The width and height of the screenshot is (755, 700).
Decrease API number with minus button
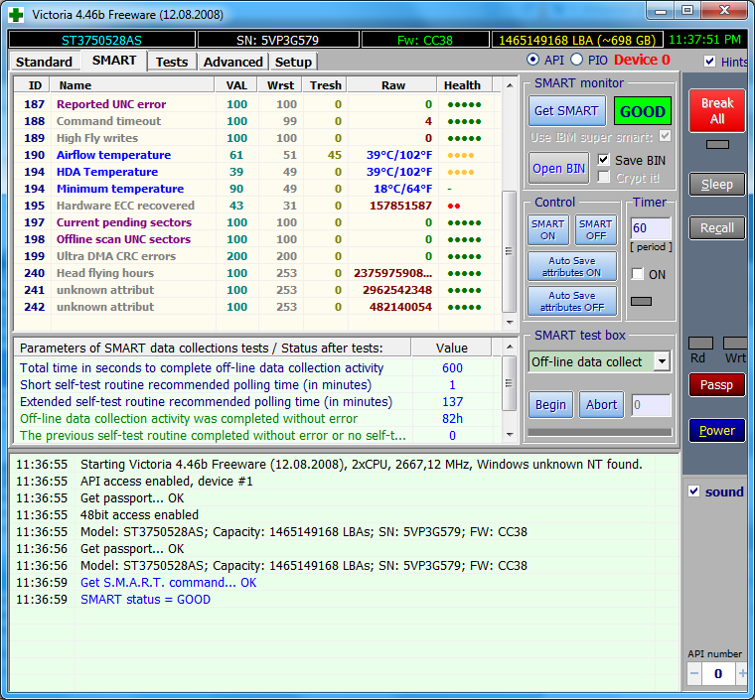pos(693,673)
